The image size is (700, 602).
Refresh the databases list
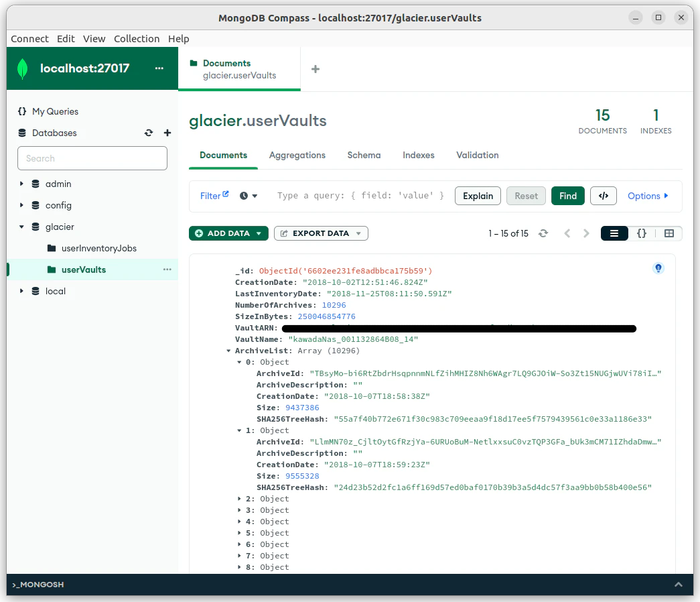click(149, 133)
